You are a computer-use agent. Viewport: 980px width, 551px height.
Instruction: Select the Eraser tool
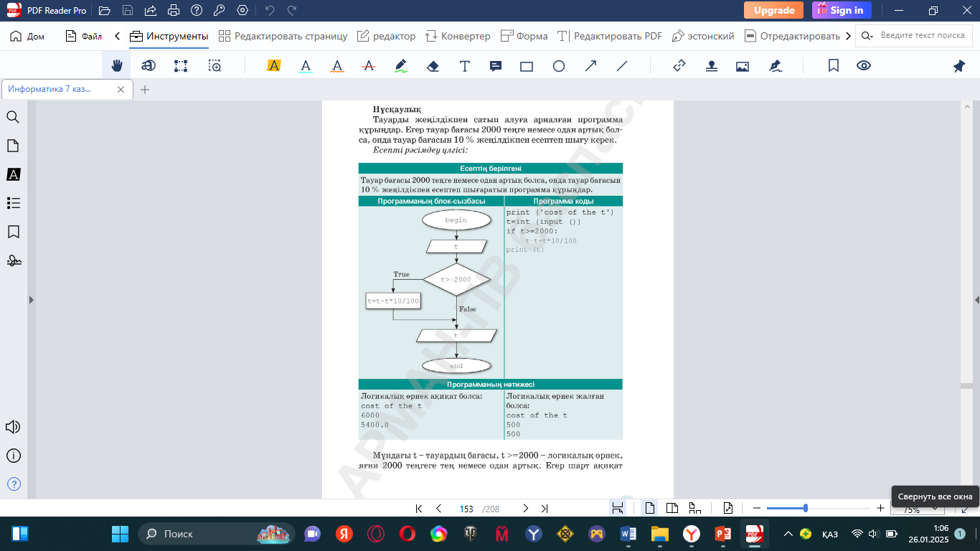(433, 66)
